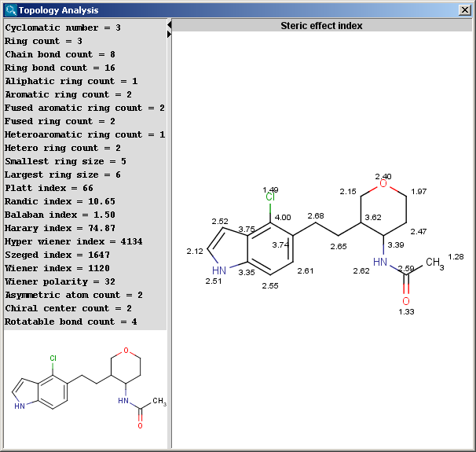This screenshot has height=452, width=476.
Task: Click the red carbonyl O atom labeled 1.33
Action: pos(406,300)
